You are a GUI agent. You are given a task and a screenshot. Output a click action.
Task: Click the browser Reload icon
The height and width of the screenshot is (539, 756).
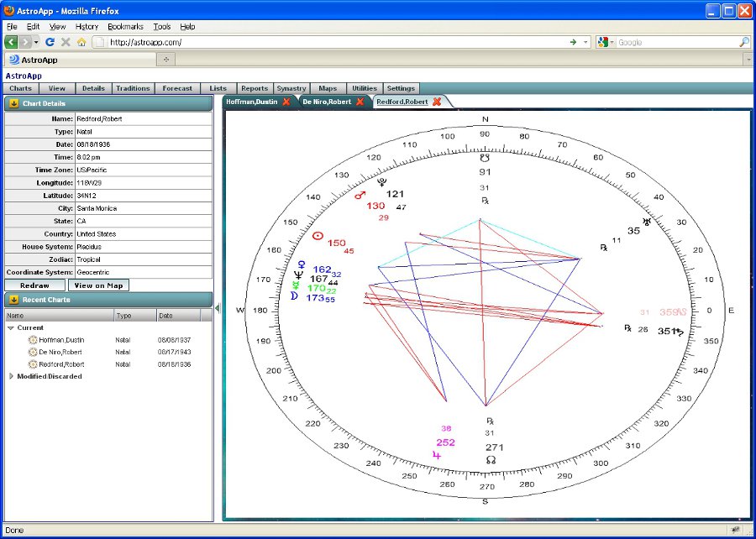(50, 42)
